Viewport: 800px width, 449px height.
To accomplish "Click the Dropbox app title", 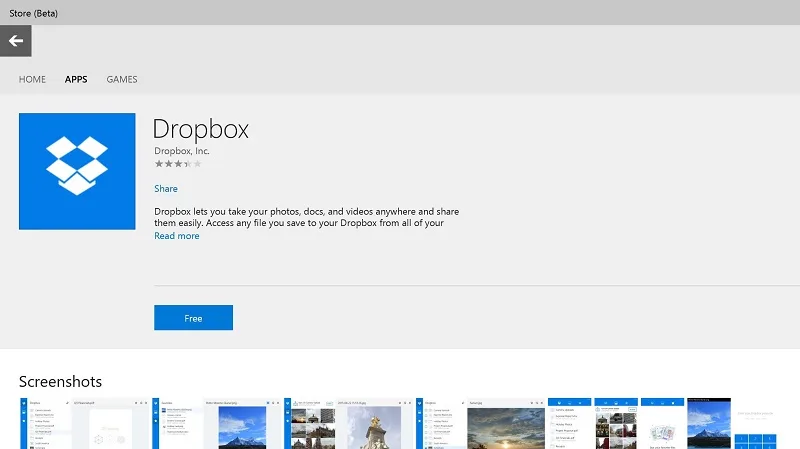I will 201,129.
